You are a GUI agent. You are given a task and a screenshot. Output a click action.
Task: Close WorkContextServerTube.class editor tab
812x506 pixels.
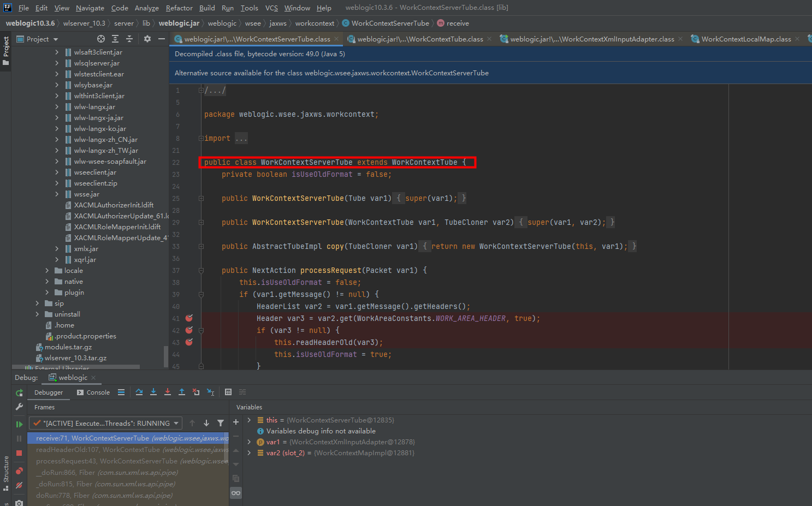(x=336, y=39)
